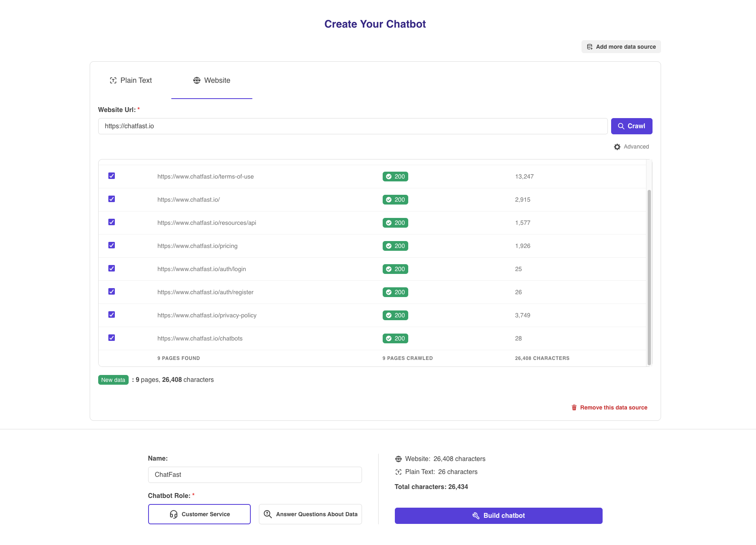Viewport: 756px width, 545px height.
Task: Click the gear icon beside Advanced
Action: [617, 147]
